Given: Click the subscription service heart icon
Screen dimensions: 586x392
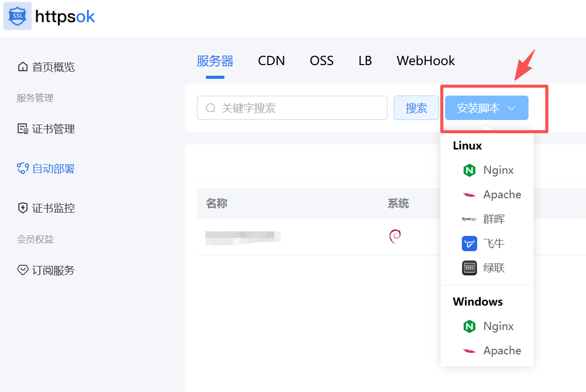Looking at the screenshot, I should (x=22, y=270).
